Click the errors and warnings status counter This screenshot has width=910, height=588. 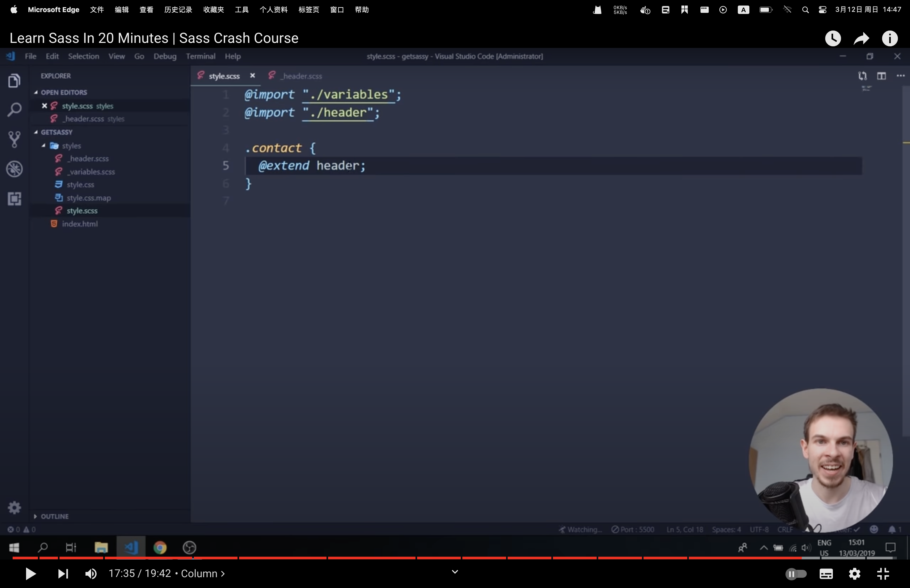21,530
